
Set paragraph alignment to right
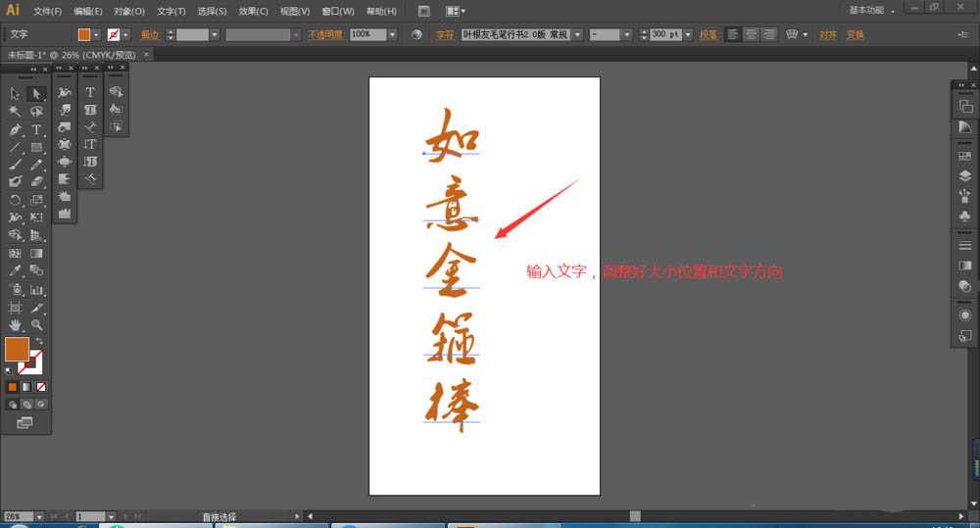(768, 34)
